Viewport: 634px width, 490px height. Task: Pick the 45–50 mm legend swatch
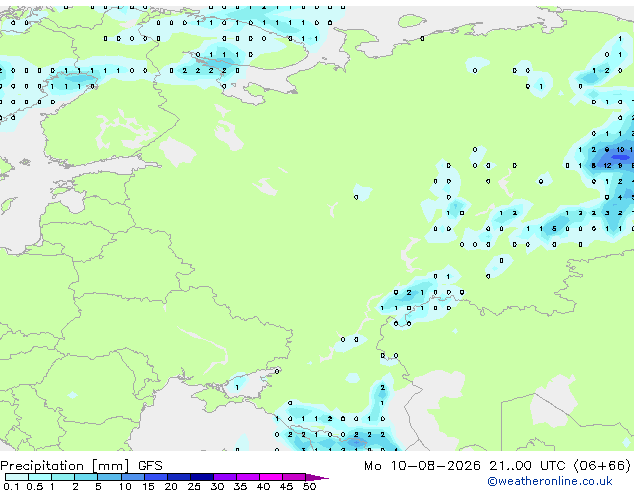(294, 477)
